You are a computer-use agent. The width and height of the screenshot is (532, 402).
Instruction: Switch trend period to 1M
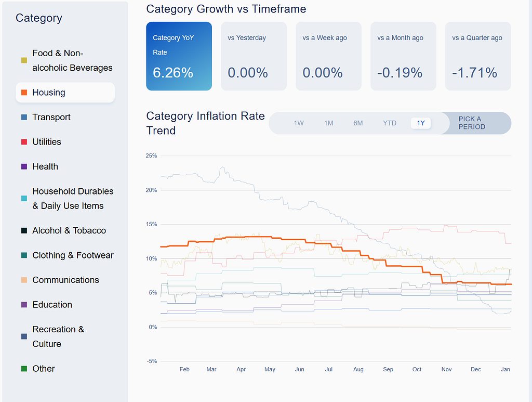(328, 123)
